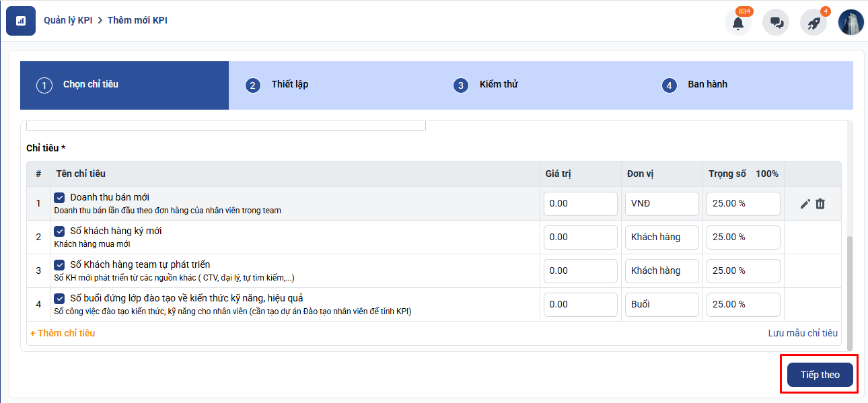Go to the Thiết lập step
This screenshot has width=868, height=403.
[x=289, y=85]
